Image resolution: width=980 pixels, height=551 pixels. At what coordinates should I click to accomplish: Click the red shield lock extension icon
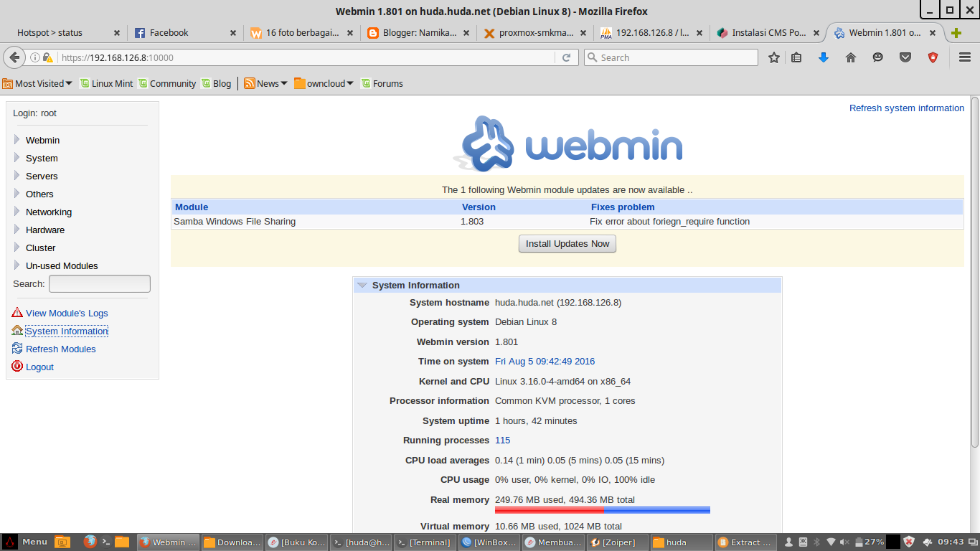pyautogui.click(x=933, y=57)
